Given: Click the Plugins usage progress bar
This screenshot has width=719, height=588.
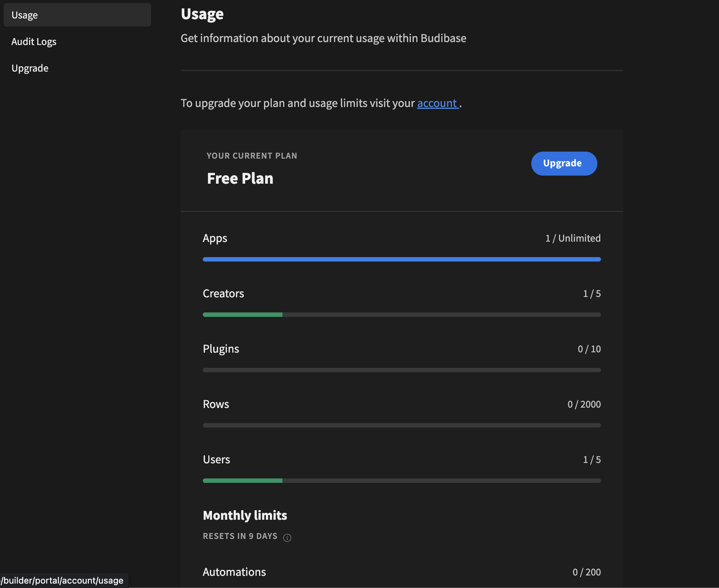Looking at the screenshot, I should tap(402, 370).
